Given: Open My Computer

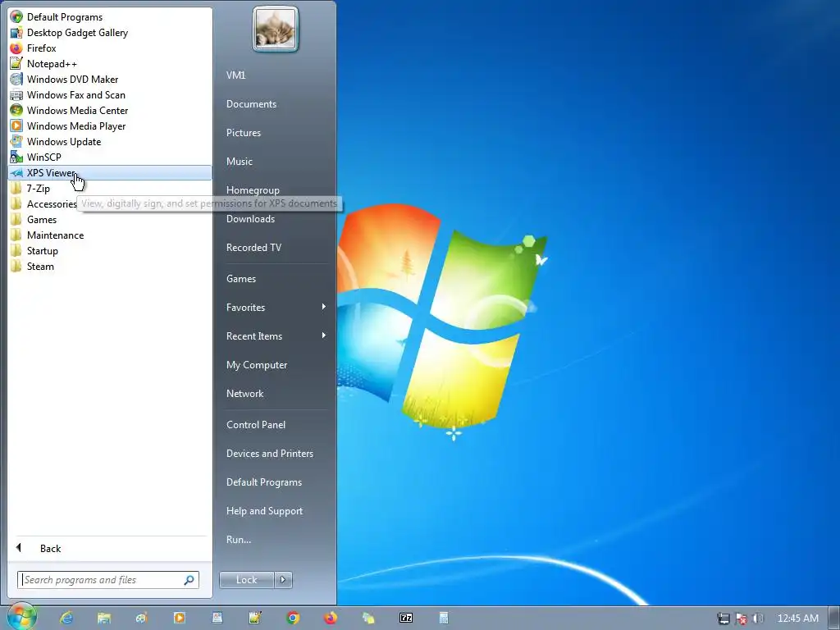Looking at the screenshot, I should [274, 365].
